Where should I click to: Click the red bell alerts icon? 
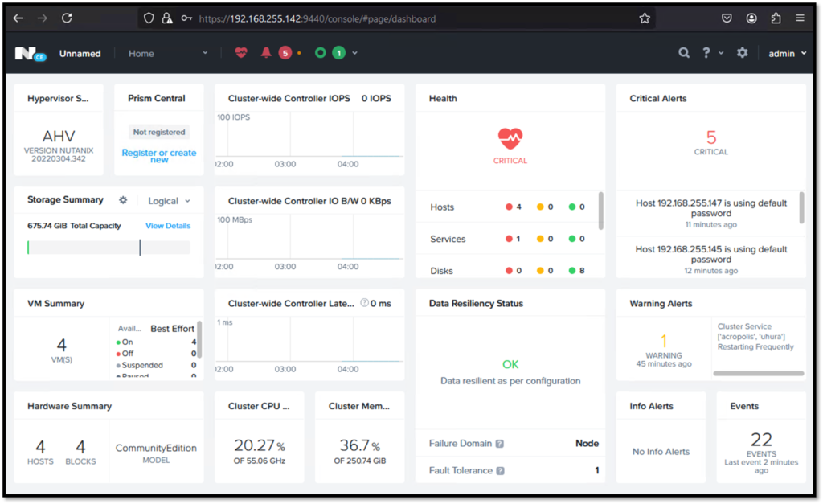click(266, 52)
